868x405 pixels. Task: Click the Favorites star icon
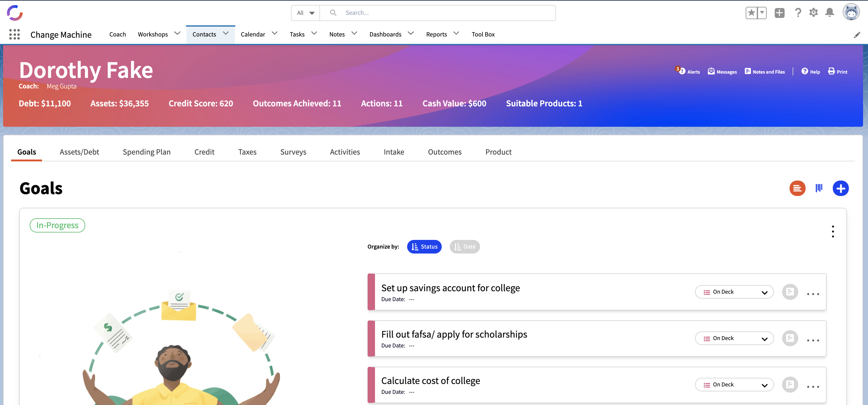[x=752, y=13]
